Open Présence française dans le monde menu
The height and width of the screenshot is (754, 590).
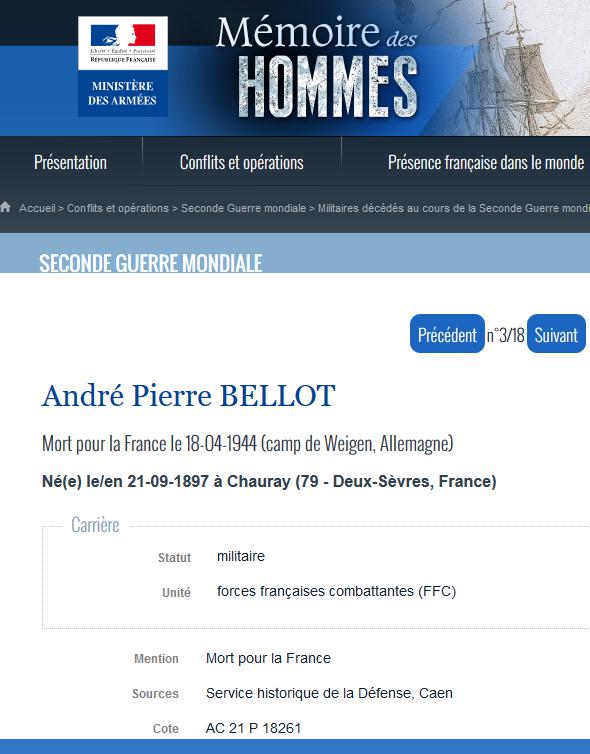click(x=486, y=163)
